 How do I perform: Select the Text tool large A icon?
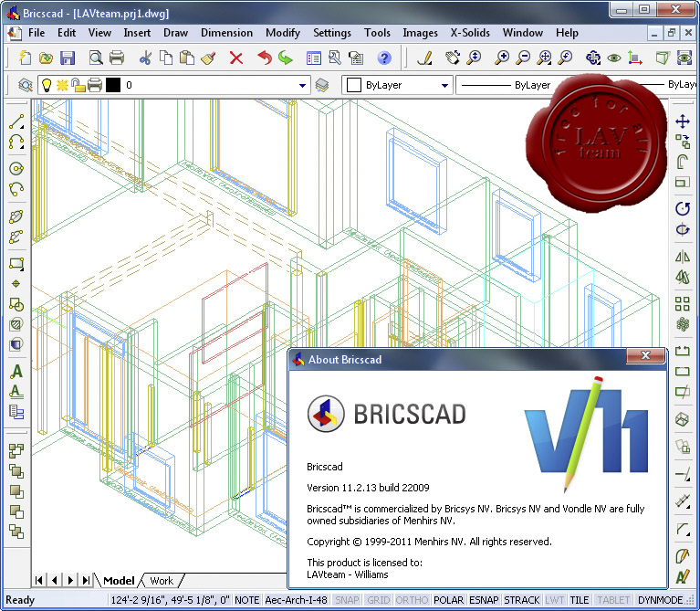[16, 371]
